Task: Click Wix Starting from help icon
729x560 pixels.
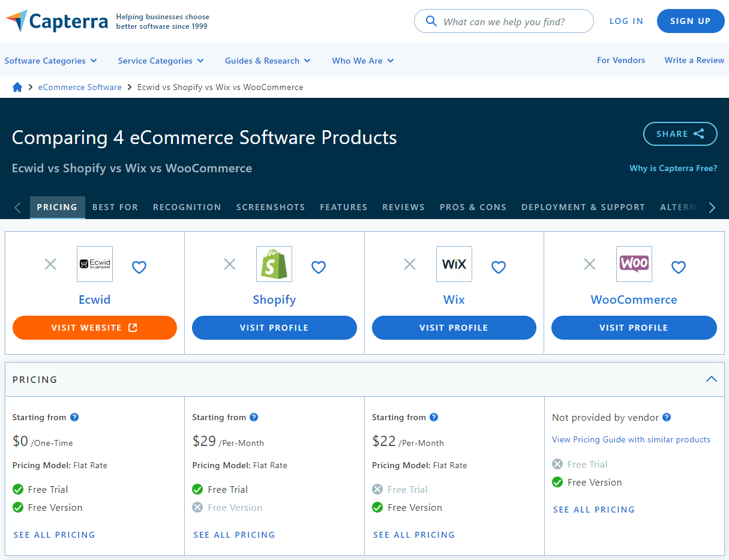Action: click(434, 417)
